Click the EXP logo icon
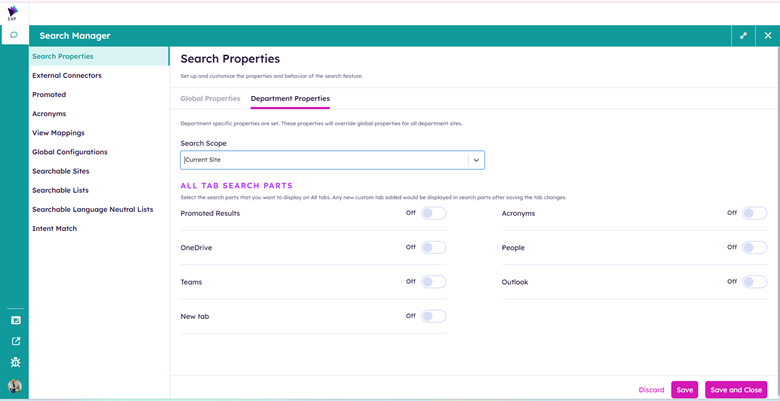 click(x=13, y=12)
